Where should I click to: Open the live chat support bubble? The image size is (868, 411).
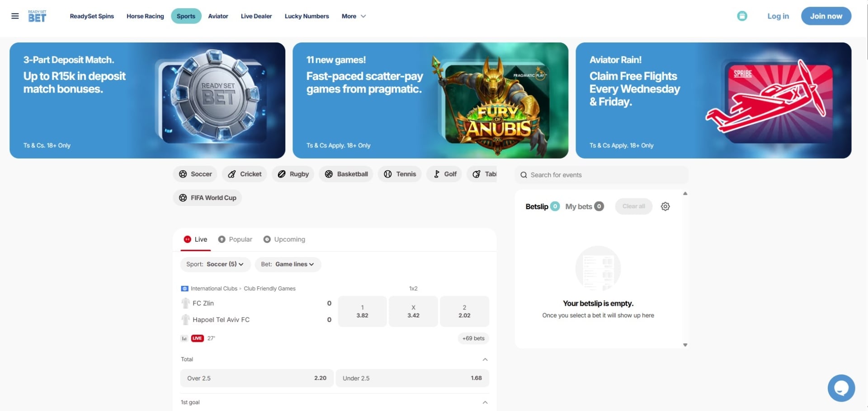point(841,388)
